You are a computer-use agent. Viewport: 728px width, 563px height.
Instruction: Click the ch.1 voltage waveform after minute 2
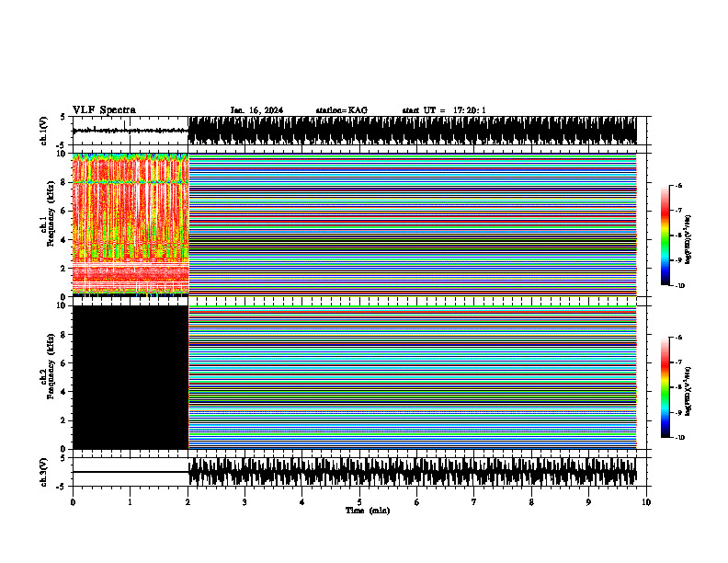[x=413, y=131]
